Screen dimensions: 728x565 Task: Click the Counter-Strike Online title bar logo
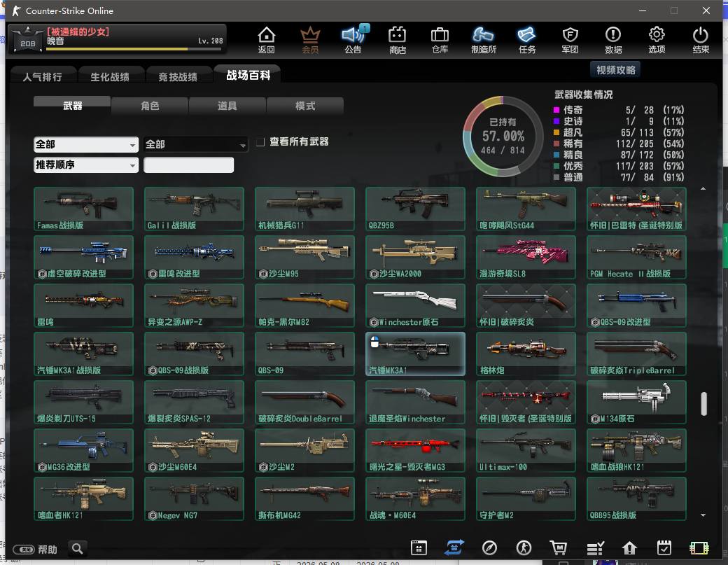coord(17,11)
